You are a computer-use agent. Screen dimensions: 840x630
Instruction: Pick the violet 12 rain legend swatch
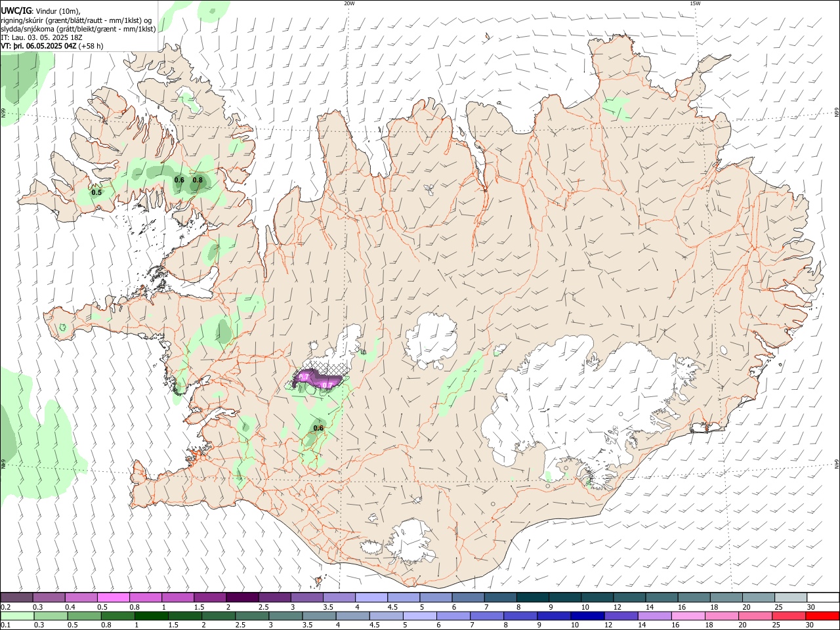620,616
